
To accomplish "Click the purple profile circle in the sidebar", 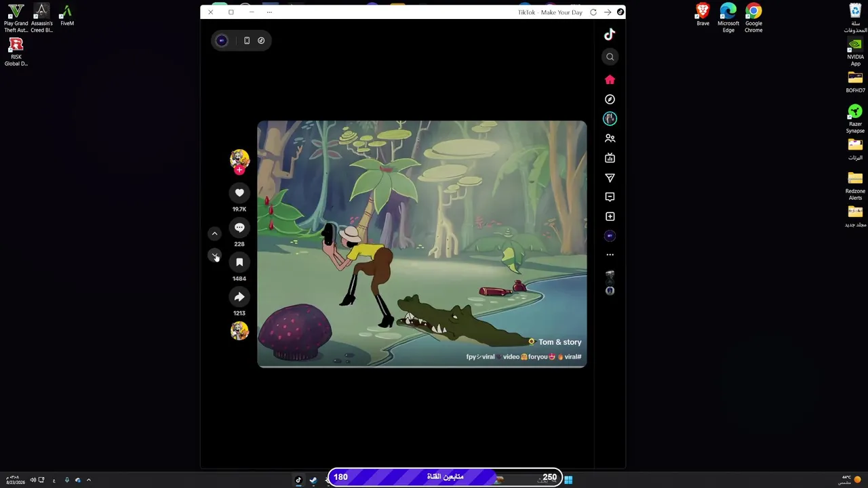I will coord(610,236).
